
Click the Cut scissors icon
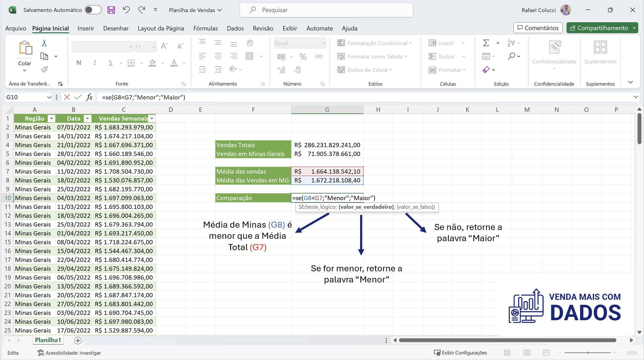pyautogui.click(x=44, y=43)
